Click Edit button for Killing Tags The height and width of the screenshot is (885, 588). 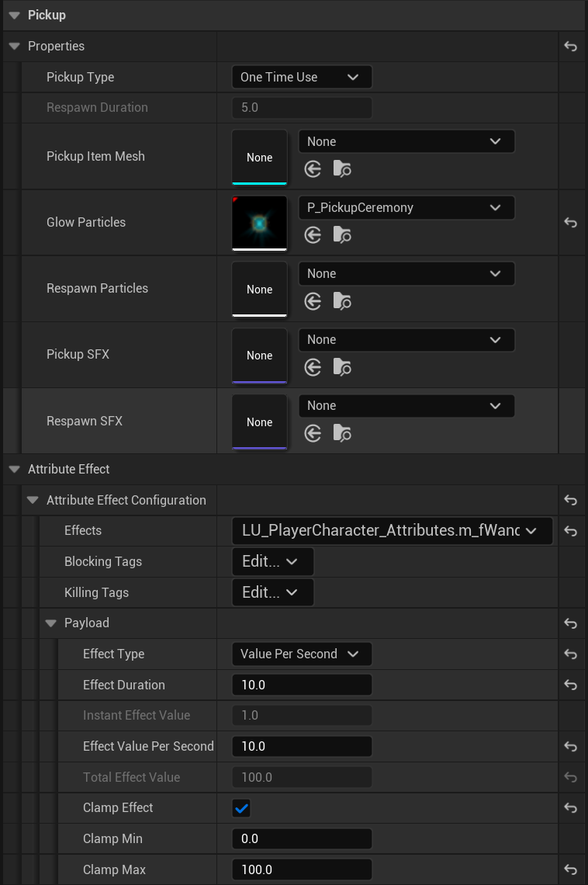272,592
